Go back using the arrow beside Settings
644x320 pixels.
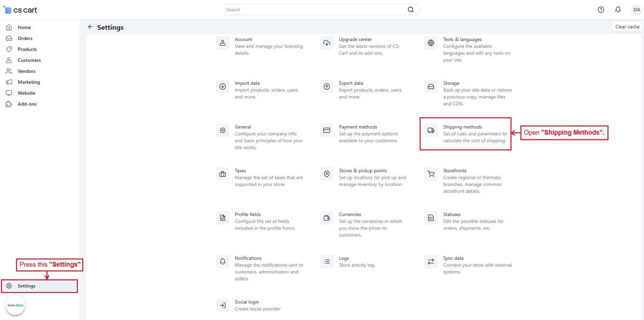[x=90, y=27]
